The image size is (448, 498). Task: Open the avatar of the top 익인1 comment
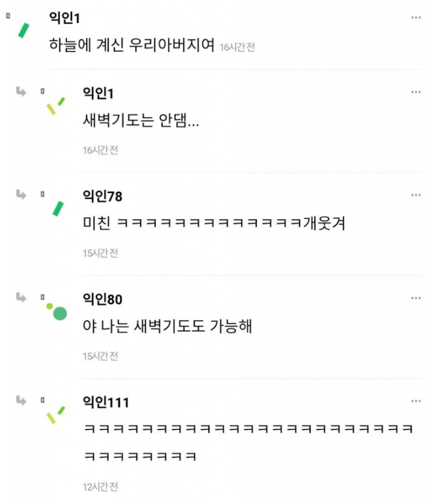tap(23, 30)
